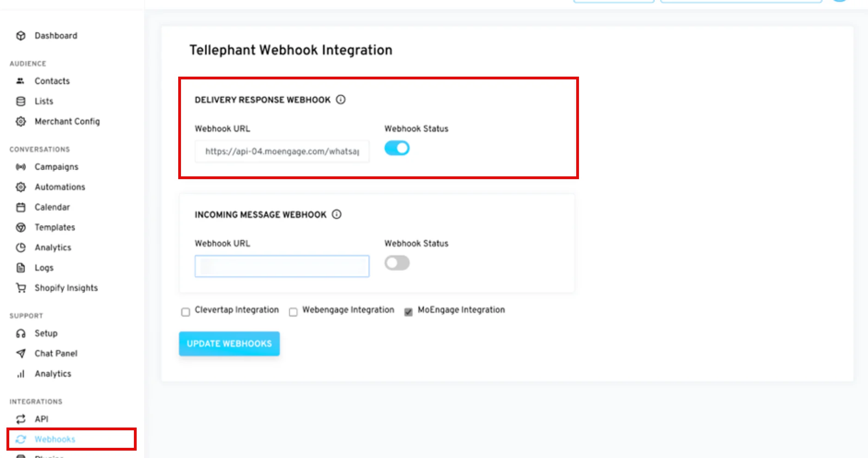Click the Shopify Insights cart icon

(21, 288)
